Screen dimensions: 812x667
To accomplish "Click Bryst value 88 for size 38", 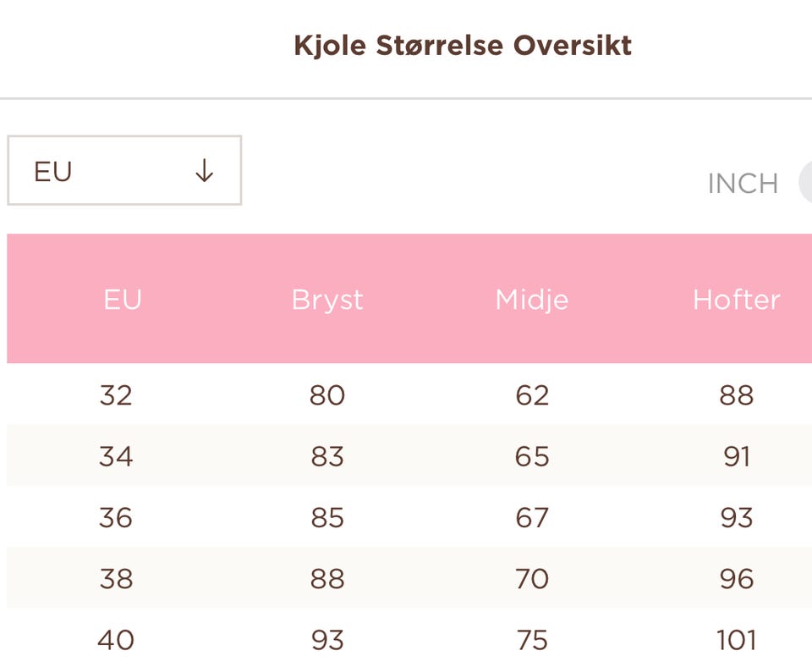I will tap(327, 579).
